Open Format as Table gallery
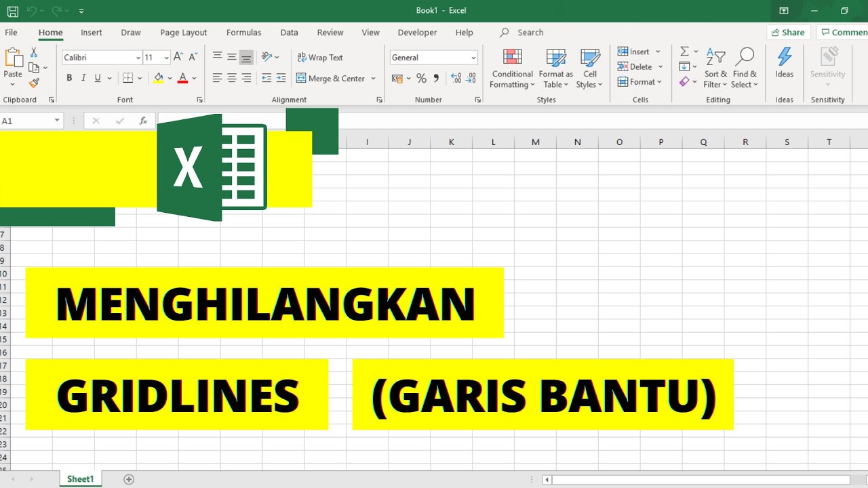This screenshot has height=488, width=868. [556, 68]
